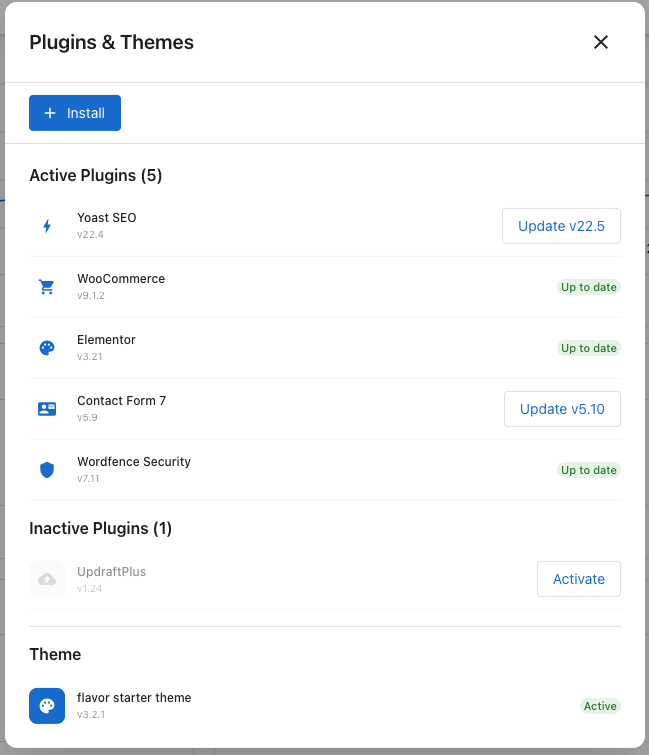Screen dimensions: 649x755
Task: Update Contact Form 7 to v5.10
Action: pyautogui.click(x=562, y=409)
